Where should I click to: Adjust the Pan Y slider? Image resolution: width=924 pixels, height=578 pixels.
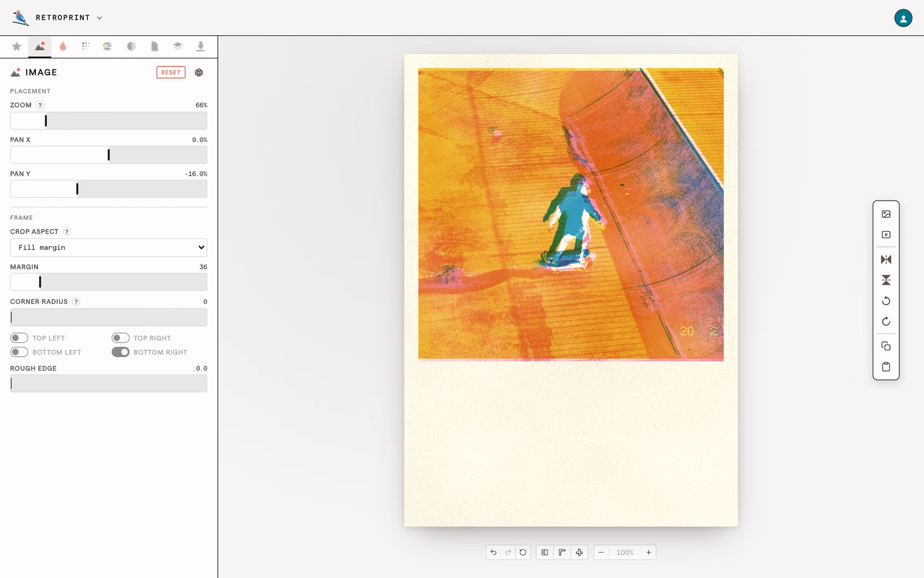pyautogui.click(x=109, y=189)
